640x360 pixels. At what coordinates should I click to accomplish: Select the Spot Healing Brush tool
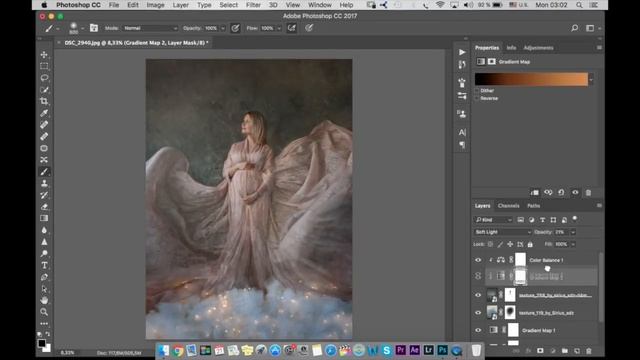coord(44,125)
